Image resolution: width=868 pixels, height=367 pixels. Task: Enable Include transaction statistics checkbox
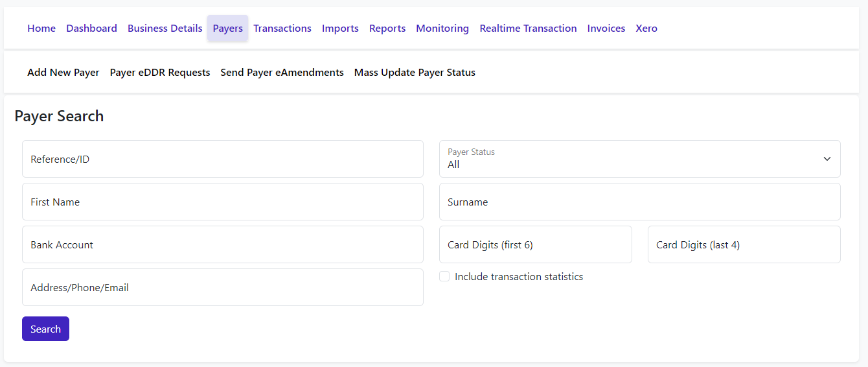(444, 277)
